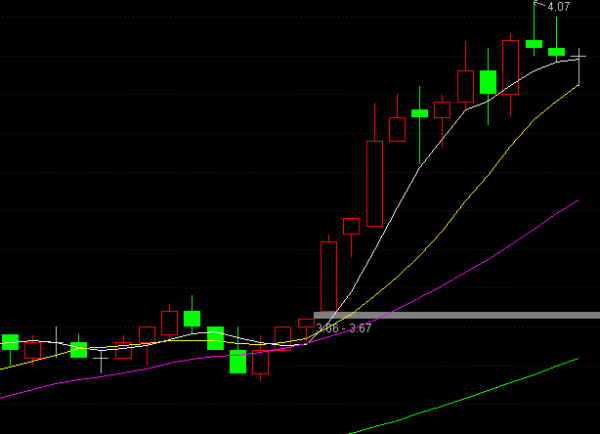Screen dimensions: 600x434
Task: Select the last green candle before the white doji
Action: point(557,51)
